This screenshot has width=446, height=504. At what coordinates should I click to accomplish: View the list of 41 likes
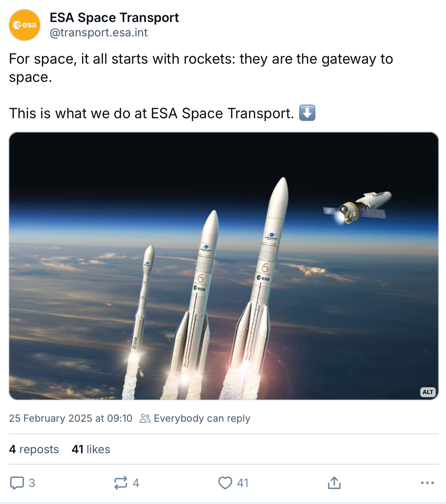point(91,449)
